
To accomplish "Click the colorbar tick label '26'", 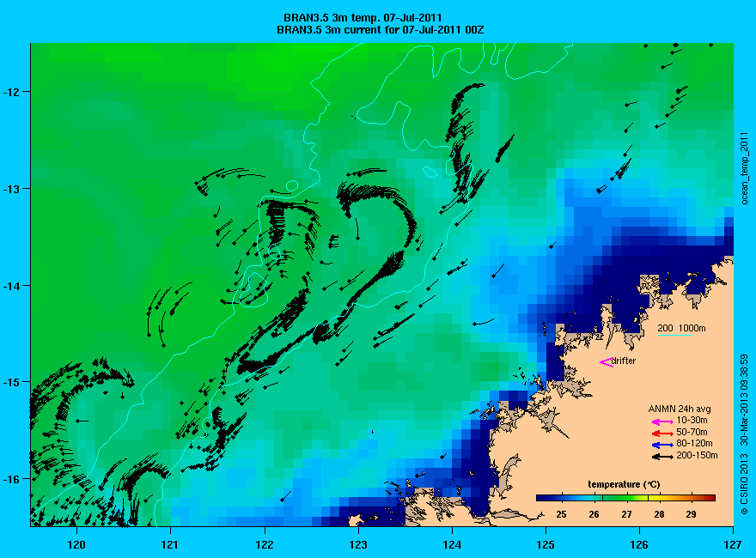I will (x=594, y=514).
